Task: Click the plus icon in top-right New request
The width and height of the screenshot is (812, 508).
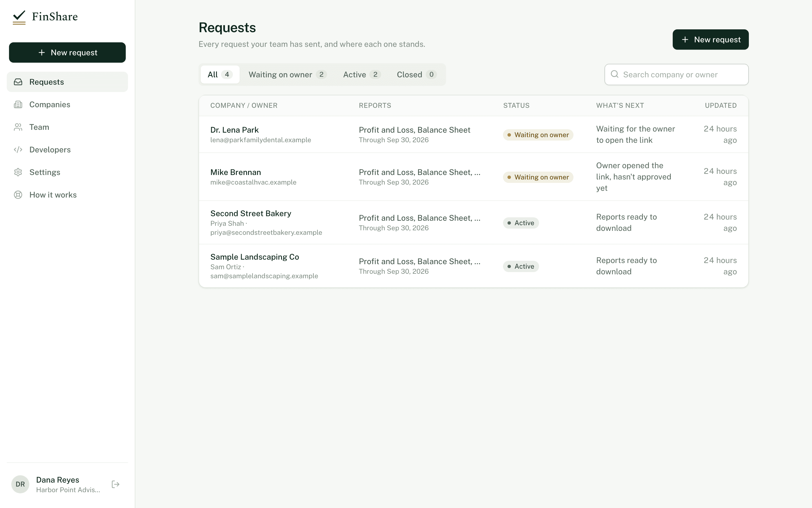Action: click(685, 40)
